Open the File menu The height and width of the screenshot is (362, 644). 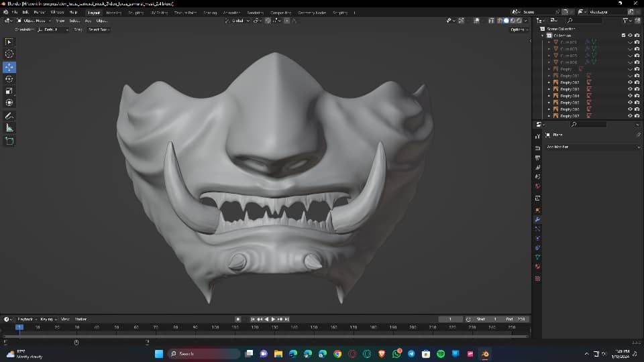(15, 12)
